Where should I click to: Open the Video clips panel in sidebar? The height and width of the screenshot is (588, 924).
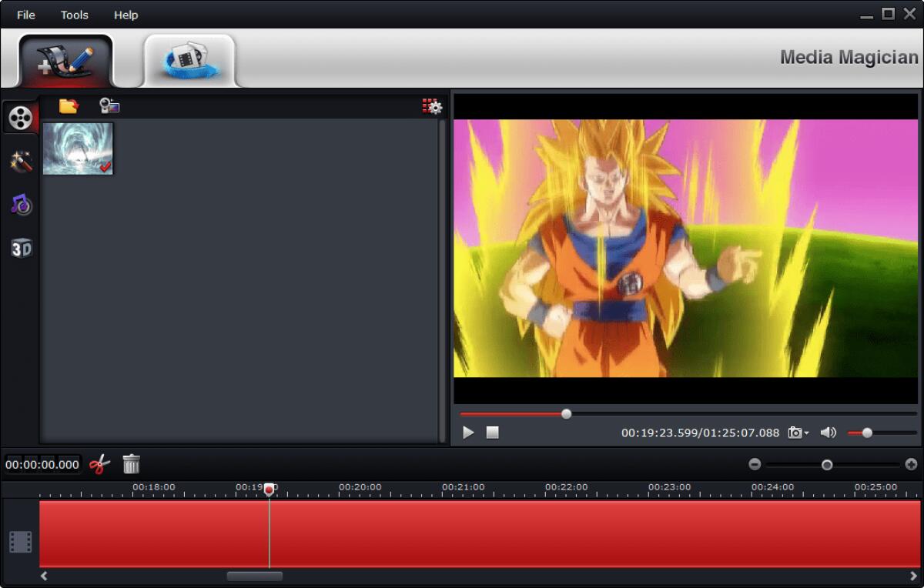[21, 117]
